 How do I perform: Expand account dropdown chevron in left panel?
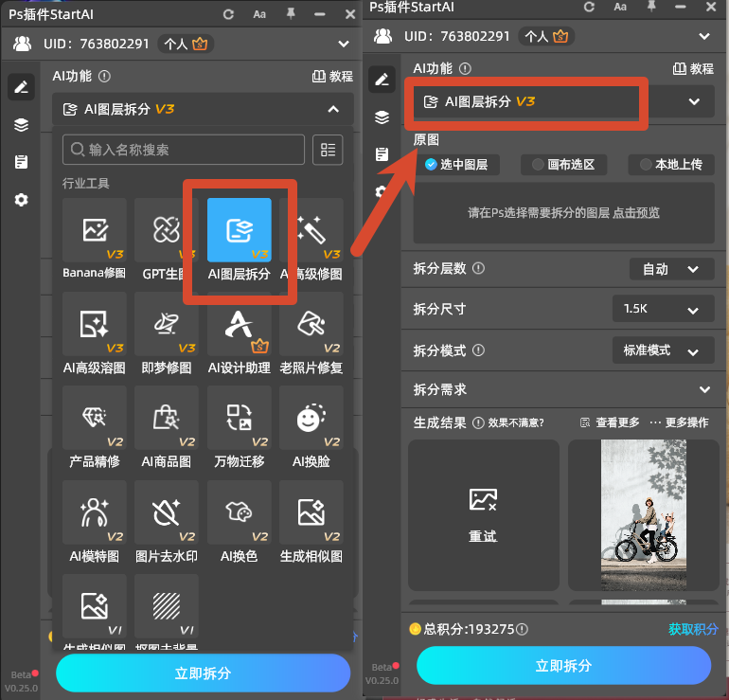click(x=344, y=44)
